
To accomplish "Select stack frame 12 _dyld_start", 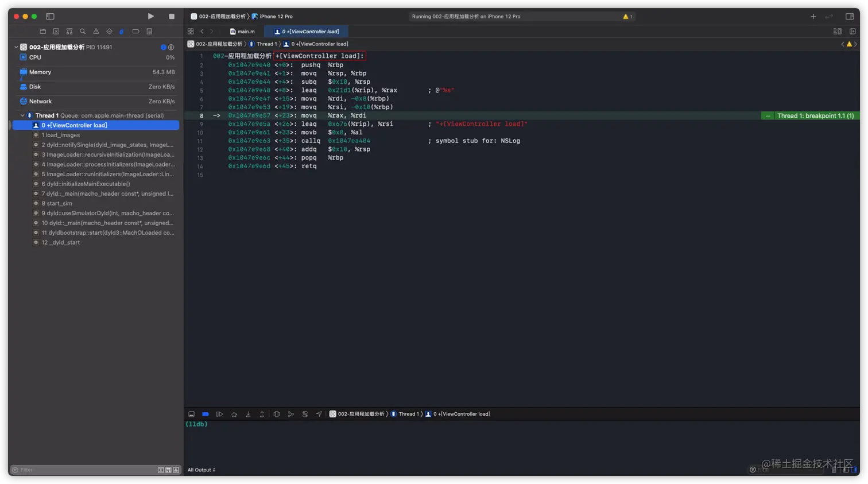I will 96,242.
